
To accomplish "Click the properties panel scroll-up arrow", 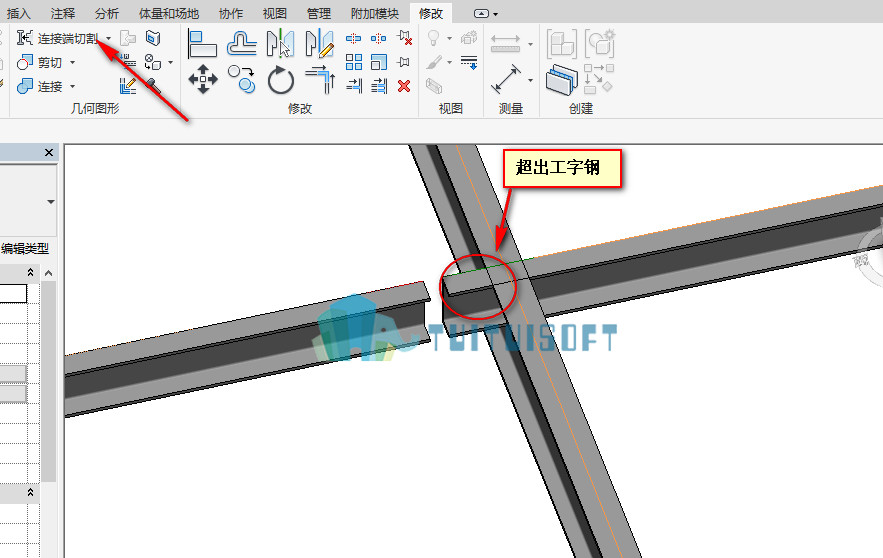I will [x=49, y=273].
